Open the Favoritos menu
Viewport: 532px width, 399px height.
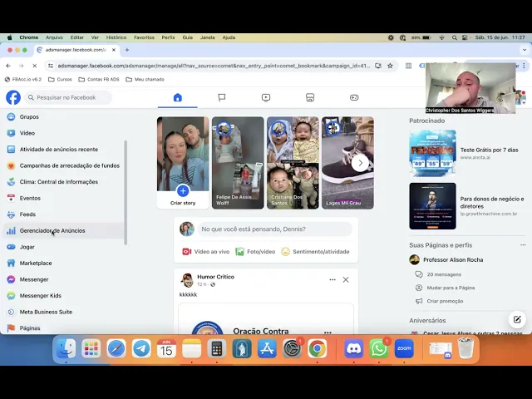pos(144,37)
